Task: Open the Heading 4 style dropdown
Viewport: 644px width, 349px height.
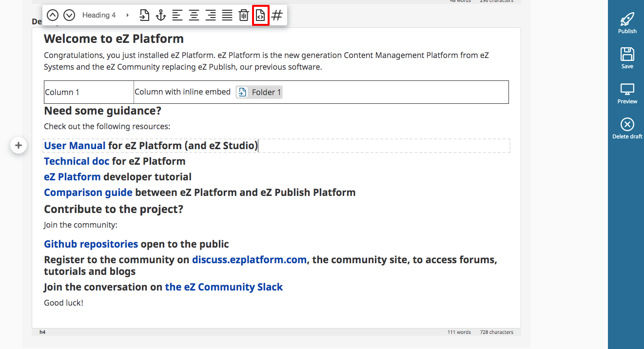Action: [105, 15]
